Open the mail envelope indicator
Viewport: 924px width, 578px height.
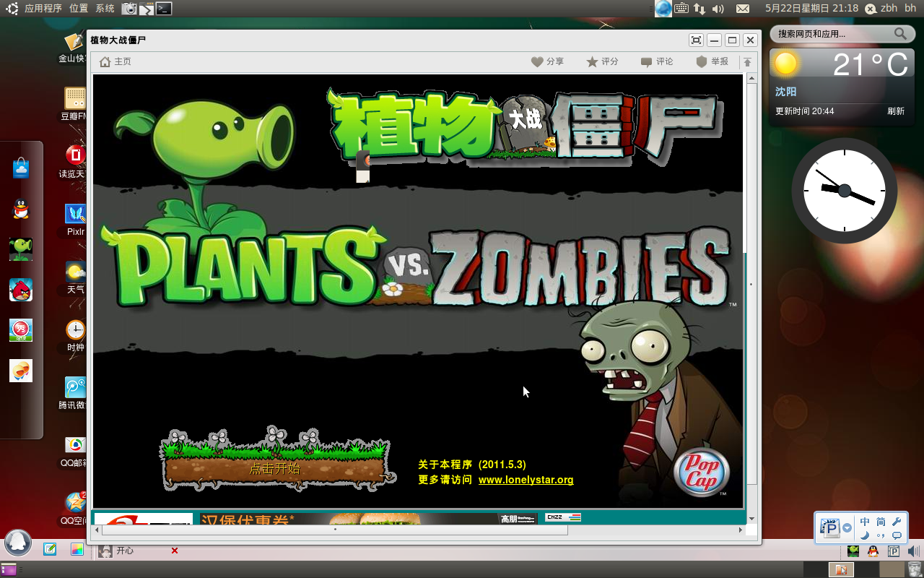[x=742, y=9]
